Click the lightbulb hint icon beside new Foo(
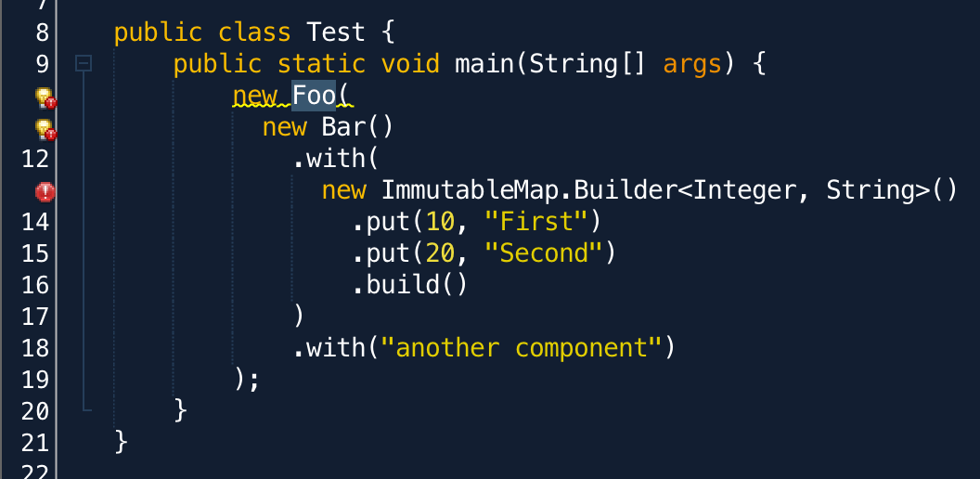 [45, 98]
